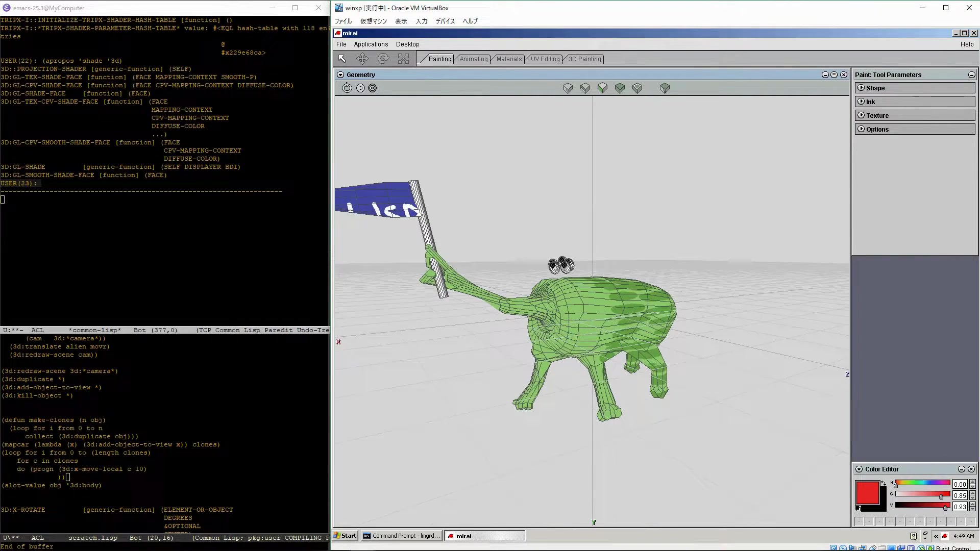Click the double-ring target icon in Geometry toolbar
The width and height of the screenshot is (980, 551).
[x=373, y=88]
